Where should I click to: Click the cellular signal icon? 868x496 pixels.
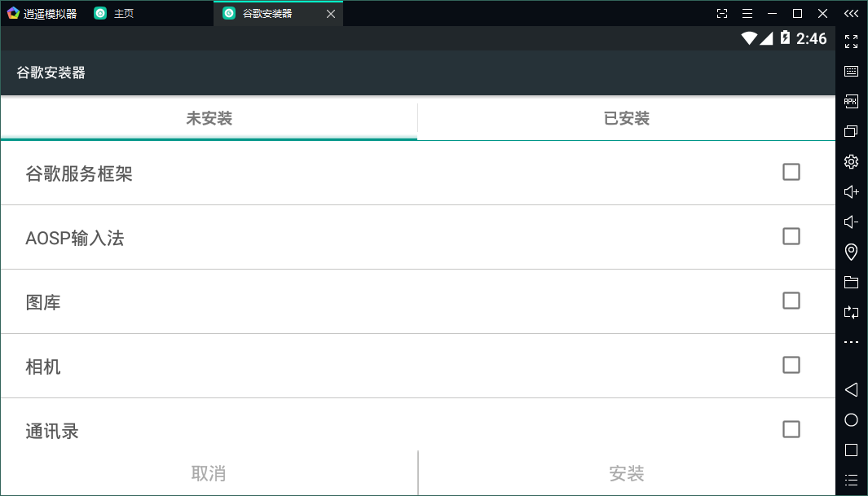(x=766, y=38)
